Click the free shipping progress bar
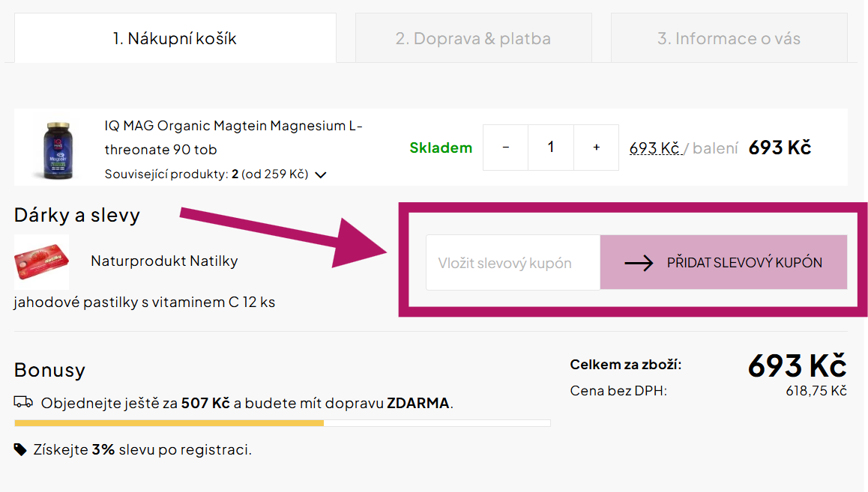This screenshot has width=868, height=492. [x=282, y=423]
